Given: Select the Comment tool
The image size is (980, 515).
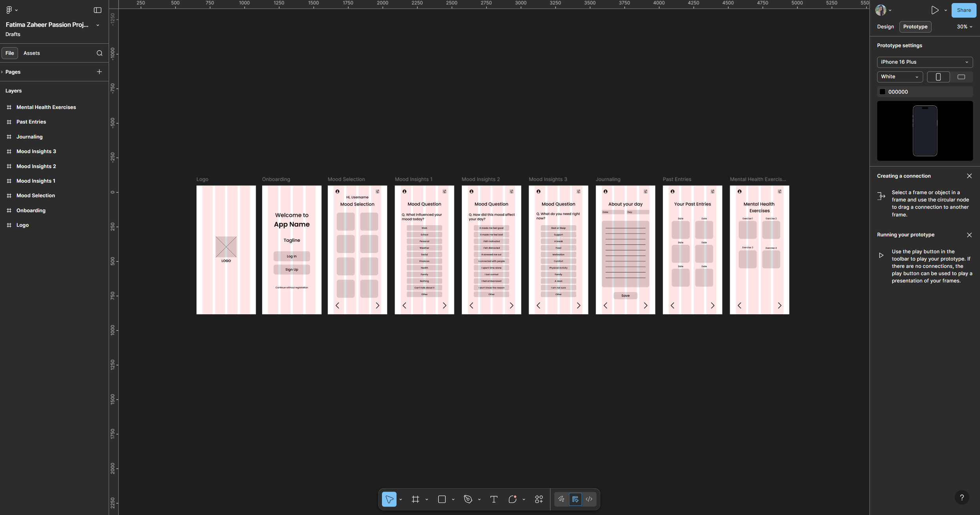Looking at the screenshot, I should pos(512,499).
